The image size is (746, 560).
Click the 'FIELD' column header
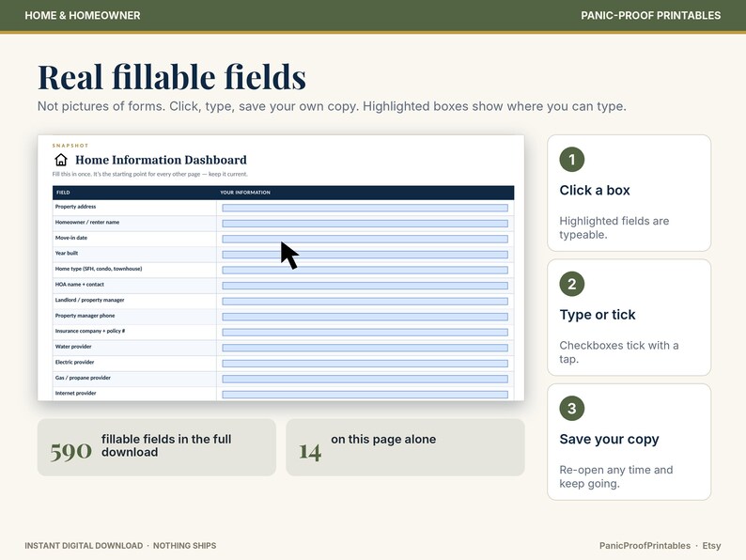(x=63, y=193)
